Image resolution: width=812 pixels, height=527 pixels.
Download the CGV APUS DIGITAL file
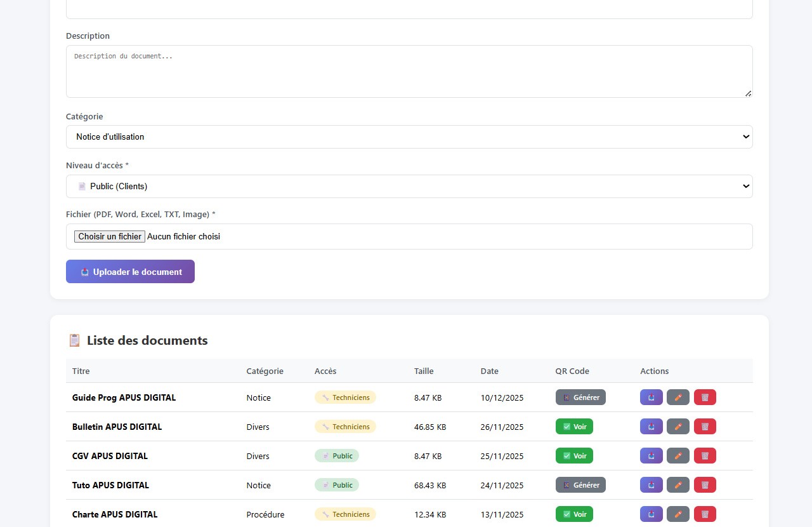[x=652, y=456]
